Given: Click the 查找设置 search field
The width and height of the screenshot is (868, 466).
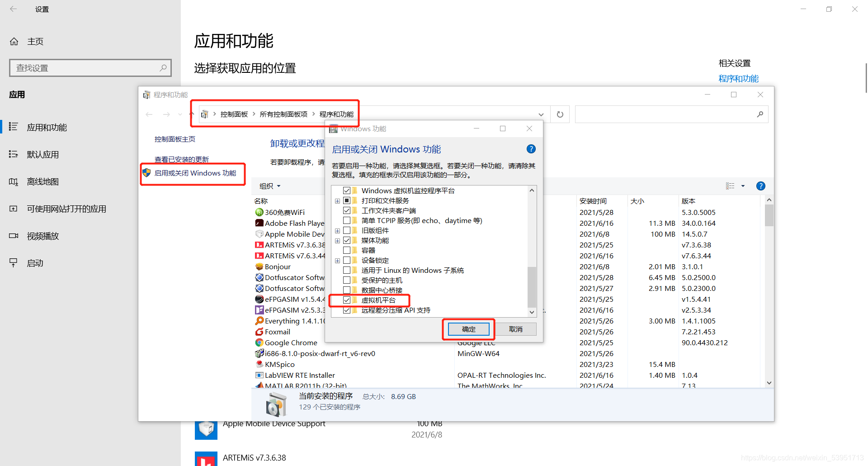Looking at the screenshot, I should (x=90, y=68).
